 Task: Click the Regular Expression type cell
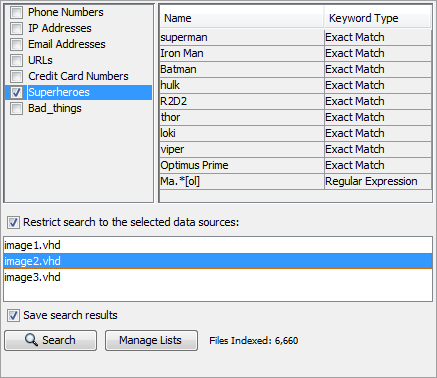tap(378, 181)
